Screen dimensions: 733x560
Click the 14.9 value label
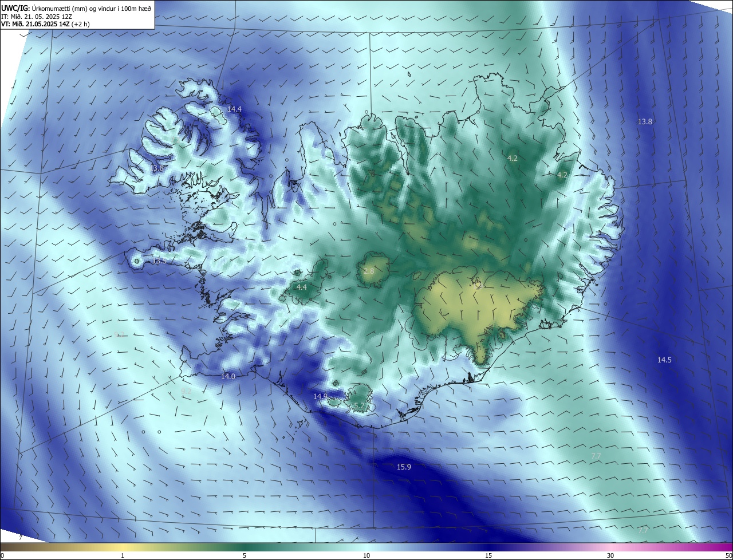320,396
